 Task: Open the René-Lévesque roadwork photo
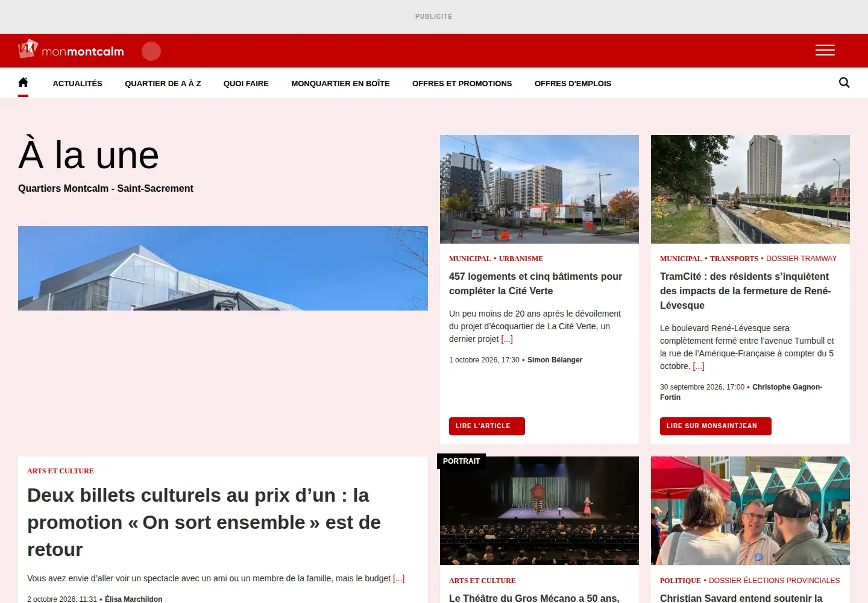click(750, 189)
